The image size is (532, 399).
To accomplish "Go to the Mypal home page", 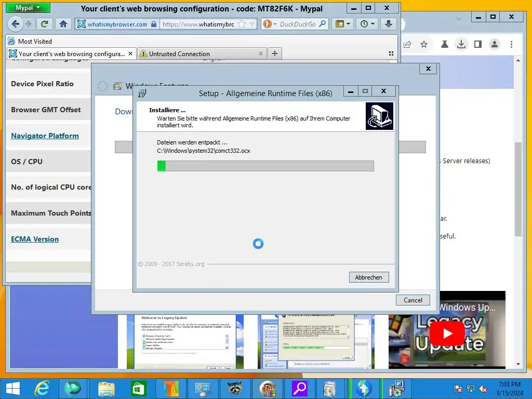I will (63, 24).
